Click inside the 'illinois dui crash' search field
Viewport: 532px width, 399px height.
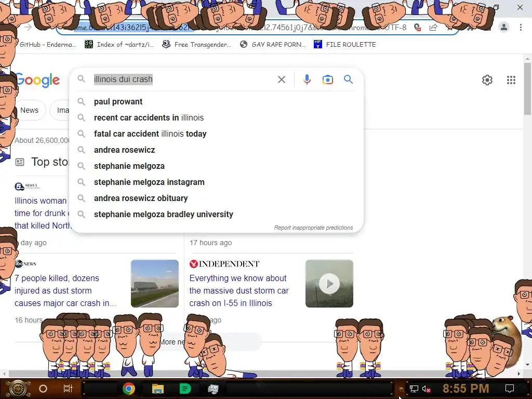[183, 79]
